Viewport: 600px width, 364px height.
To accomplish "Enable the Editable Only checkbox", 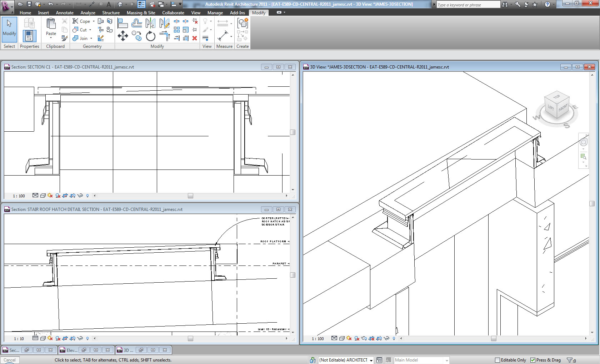I will point(497,360).
